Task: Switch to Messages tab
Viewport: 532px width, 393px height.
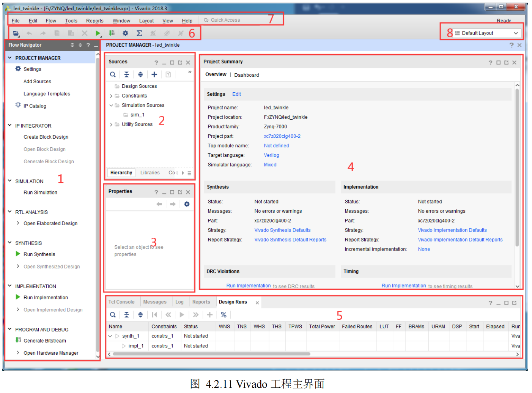Action: [x=155, y=302]
